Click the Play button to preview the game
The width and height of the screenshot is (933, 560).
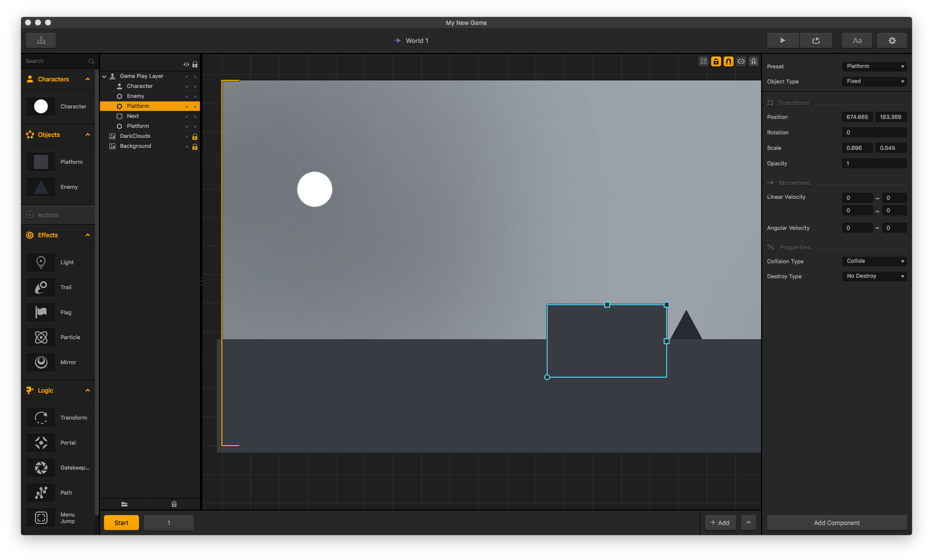click(x=783, y=40)
